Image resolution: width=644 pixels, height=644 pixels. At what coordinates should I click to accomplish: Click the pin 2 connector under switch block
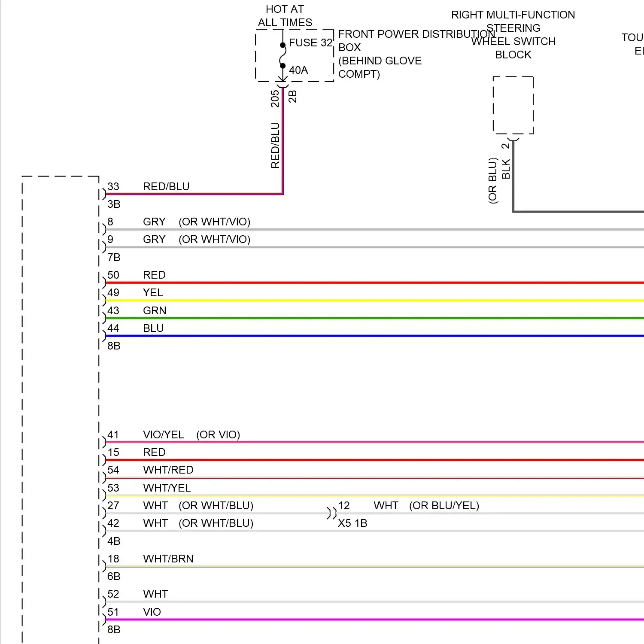[513, 140]
